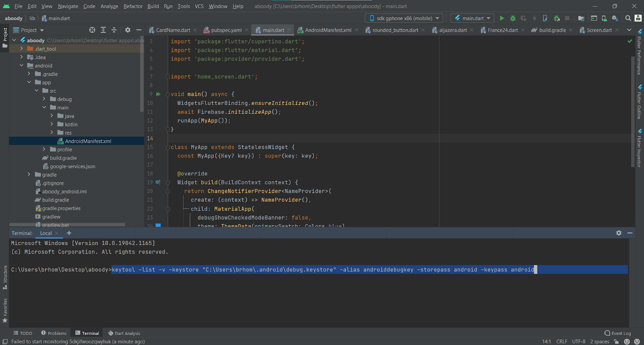The image size is (644, 345).
Task: Open Flutter attach icon in the toolbar
Action: tap(545, 18)
